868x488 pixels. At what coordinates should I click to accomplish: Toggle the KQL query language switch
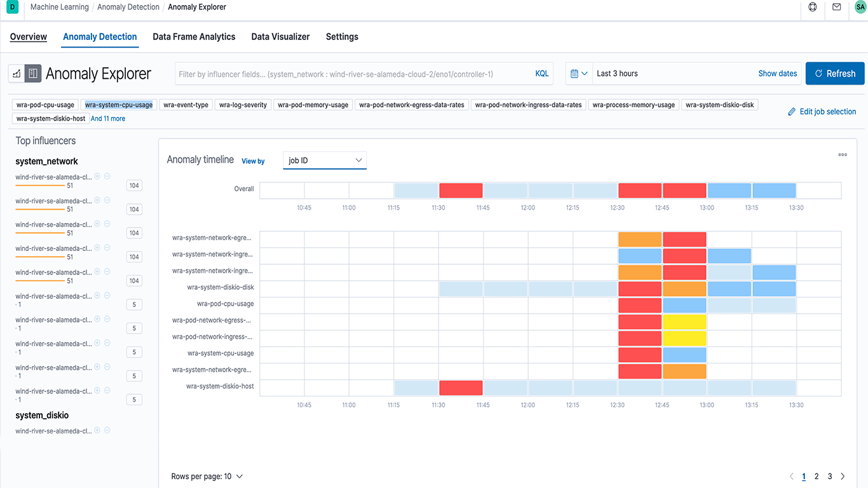click(541, 74)
